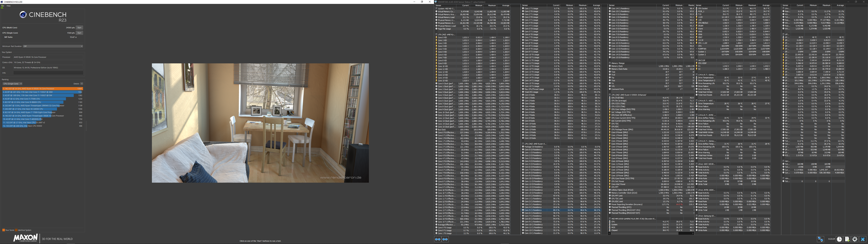Open the Help menu in Cinebench
The image size is (868, 244).
(x=8, y=6)
